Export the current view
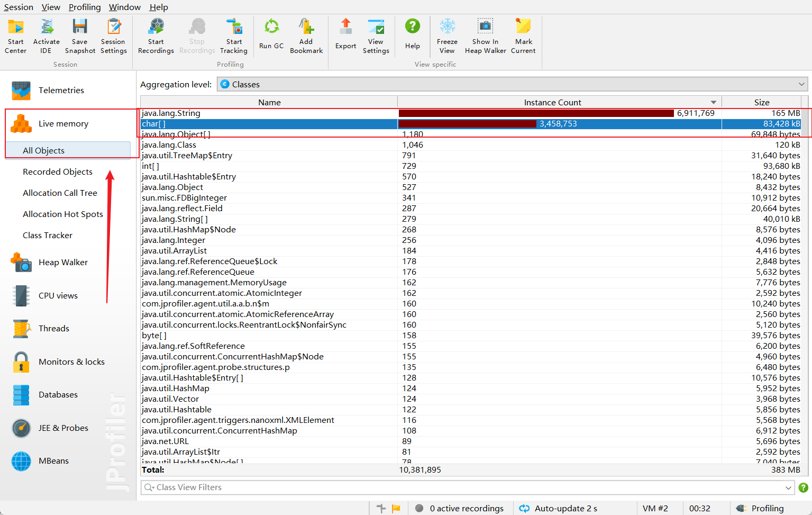Viewport: 812px width, 515px height. (x=346, y=34)
